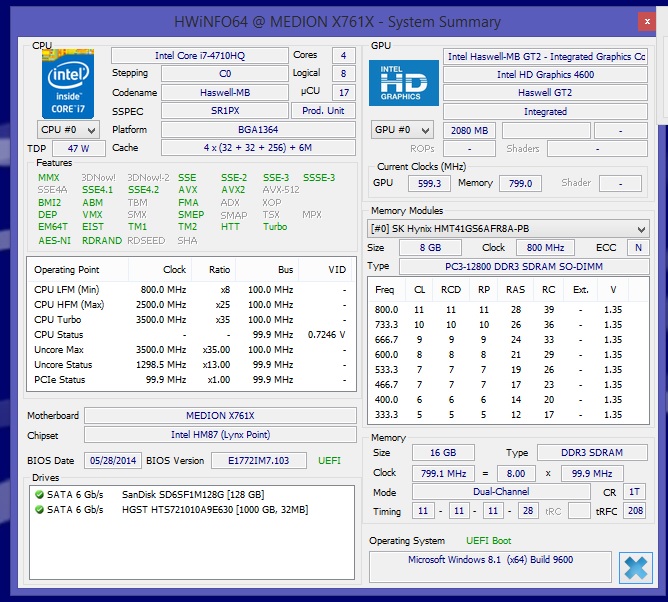
Task: Click the Intel HD Graphics 4600 field
Action: tap(545, 75)
